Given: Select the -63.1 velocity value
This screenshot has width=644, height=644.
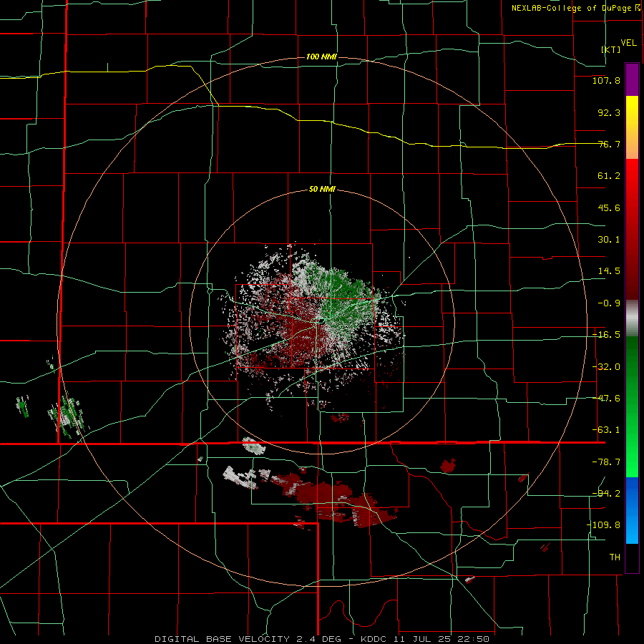Looking at the screenshot, I should click(606, 430).
